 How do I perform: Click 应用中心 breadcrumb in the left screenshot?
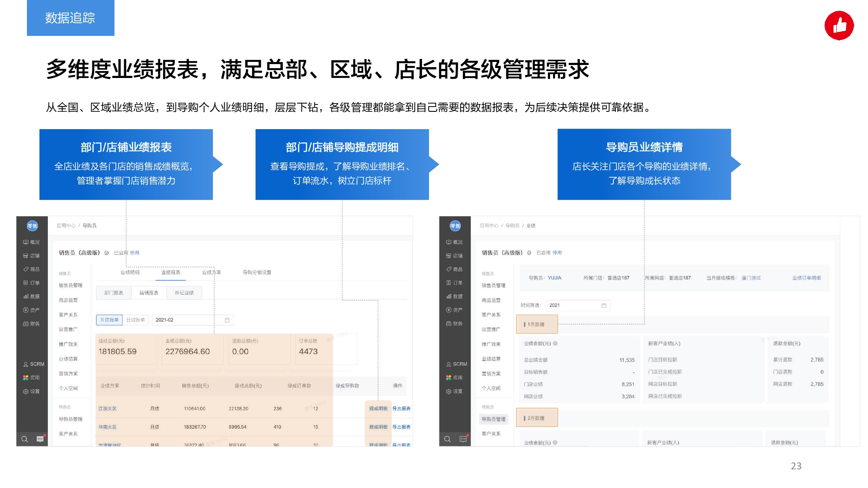tap(66, 226)
